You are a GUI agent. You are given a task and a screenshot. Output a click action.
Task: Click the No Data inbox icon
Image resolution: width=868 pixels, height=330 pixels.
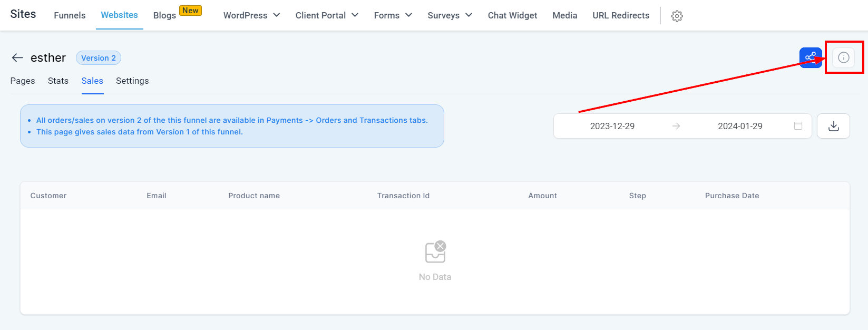click(435, 252)
